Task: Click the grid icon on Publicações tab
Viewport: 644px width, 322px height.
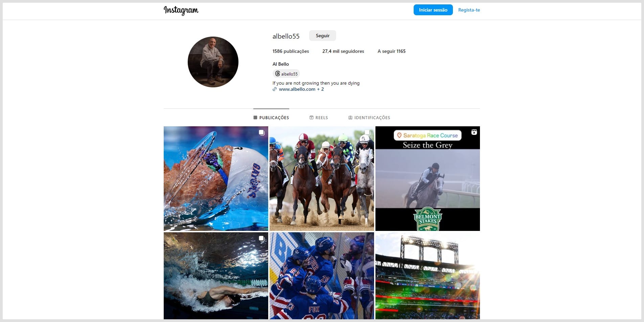Action: tap(255, 118)
